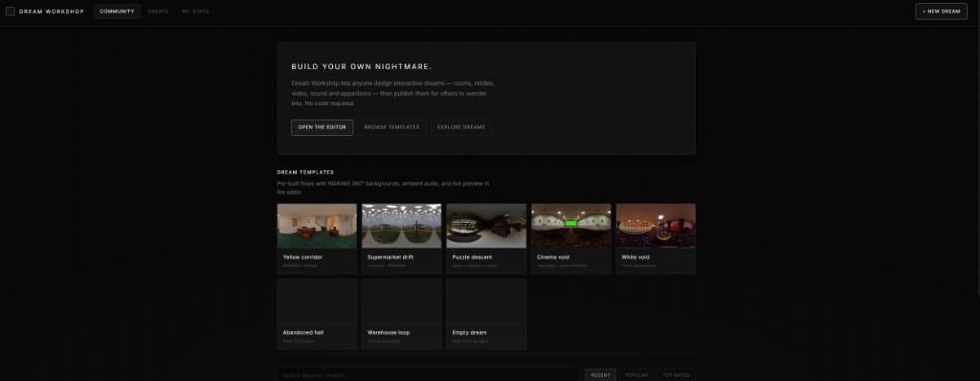The image size is (980, 381).
Task: Switch to the Create tab
Action: click(x=158, y=11)
